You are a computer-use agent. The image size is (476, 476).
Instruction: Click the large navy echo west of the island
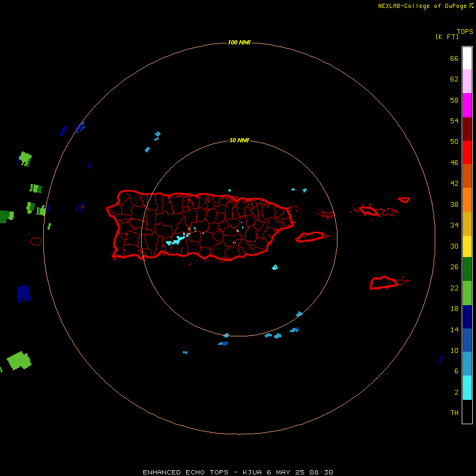(x=24, y=294)
